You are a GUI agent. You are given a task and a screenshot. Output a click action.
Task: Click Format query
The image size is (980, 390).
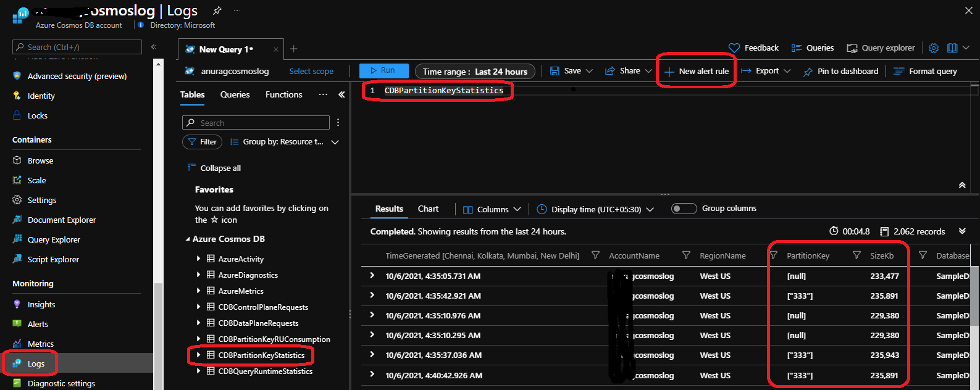point(925,71)
